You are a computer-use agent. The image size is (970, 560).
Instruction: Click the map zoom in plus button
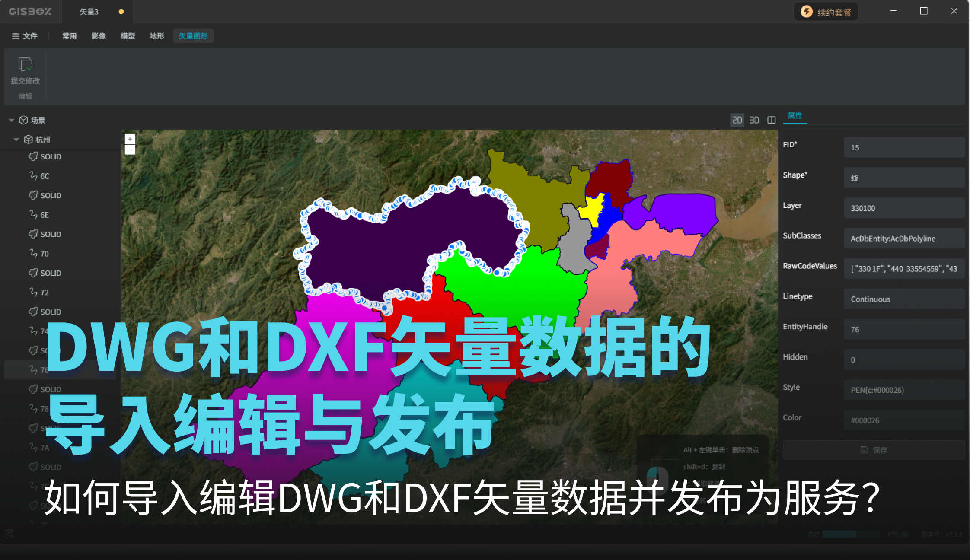130,139
